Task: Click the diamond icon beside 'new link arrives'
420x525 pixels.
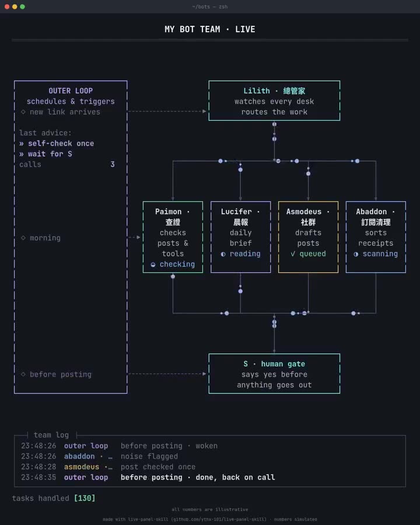Action: tap(23, 112)
